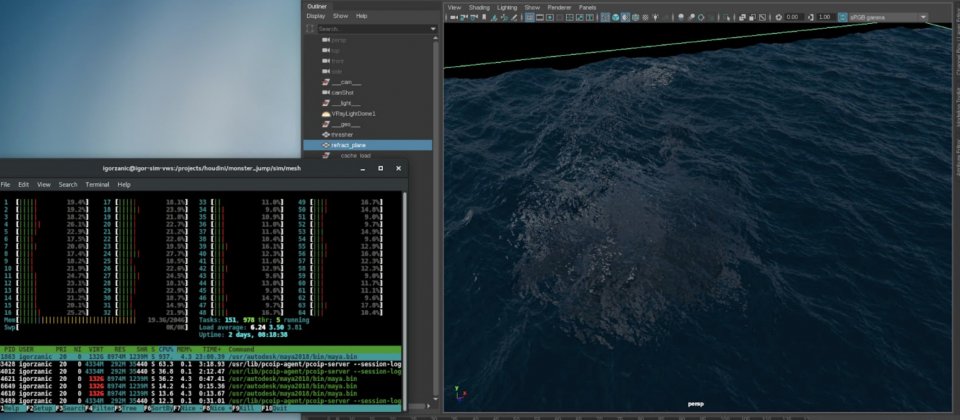Open the Terminal menu in terminal window
960x420 pixels.
pyautogui.click(x=97, y=184)
